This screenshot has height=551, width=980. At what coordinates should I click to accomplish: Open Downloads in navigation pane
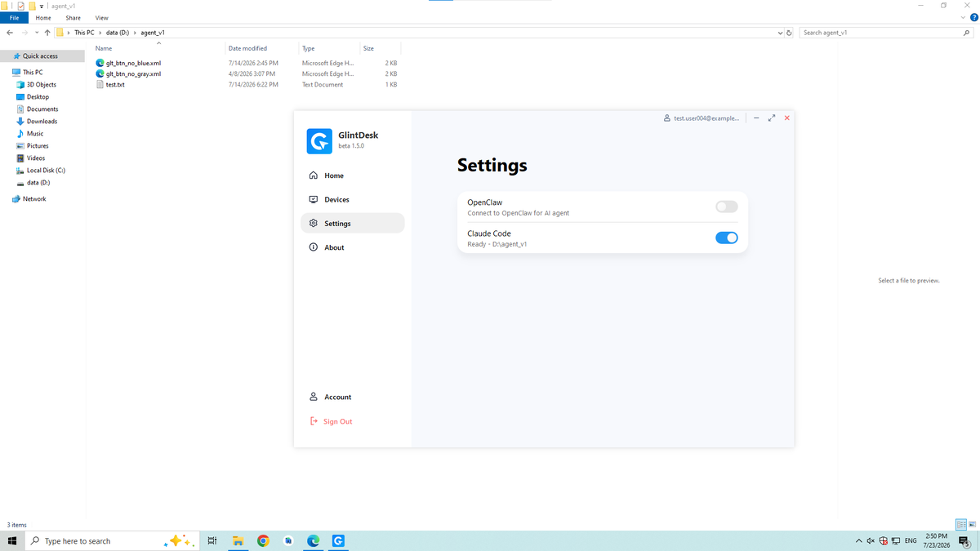point(42,121)
